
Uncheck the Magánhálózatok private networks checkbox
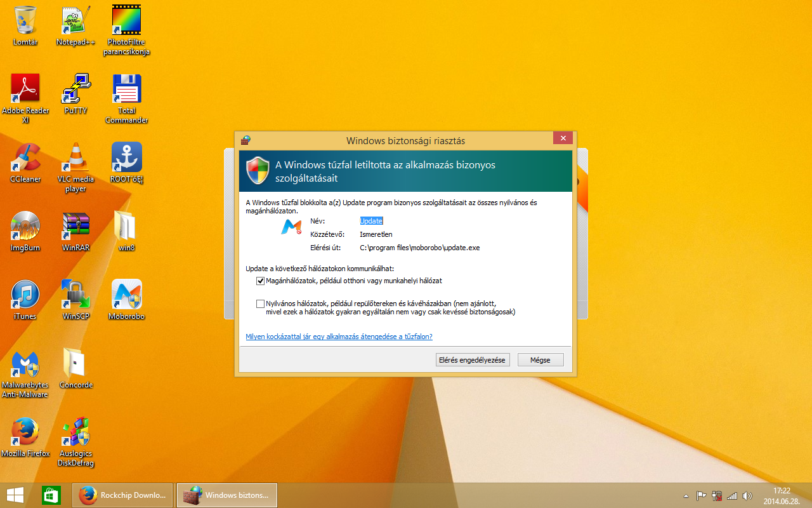(x=260, y=281)
